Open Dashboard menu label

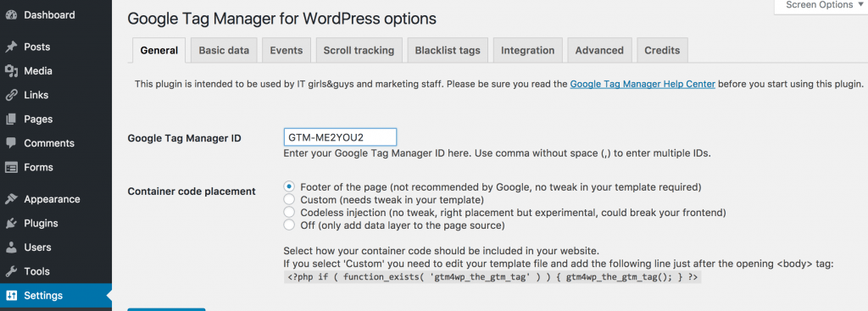(x=49, y=15)
